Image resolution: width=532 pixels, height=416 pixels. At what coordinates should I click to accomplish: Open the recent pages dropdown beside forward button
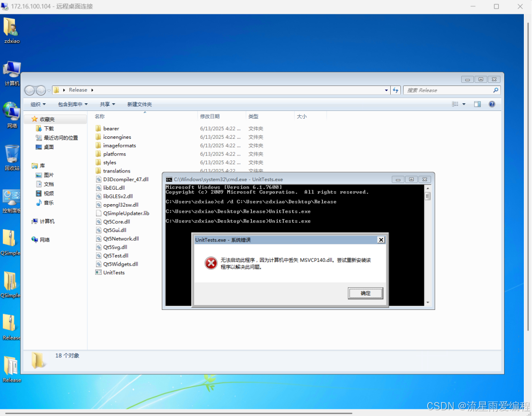tap(49, 90)
